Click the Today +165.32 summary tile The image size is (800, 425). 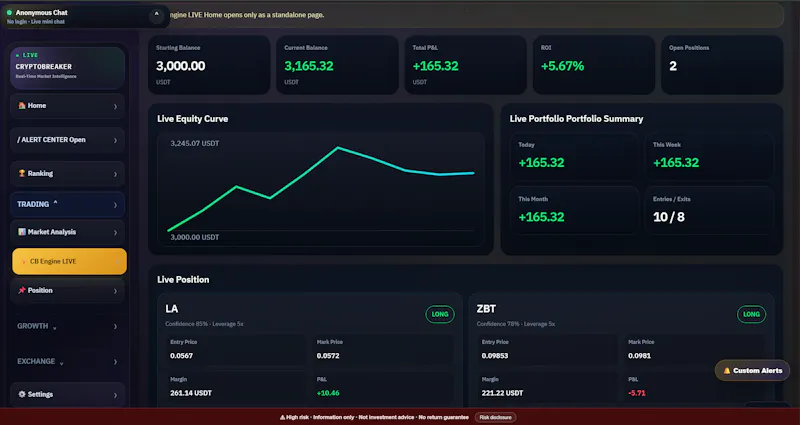pos(574,157)
